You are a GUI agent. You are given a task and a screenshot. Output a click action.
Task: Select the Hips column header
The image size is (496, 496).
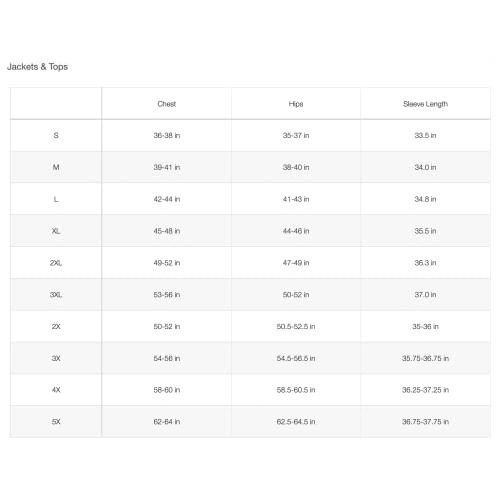[x=296, y=104]
